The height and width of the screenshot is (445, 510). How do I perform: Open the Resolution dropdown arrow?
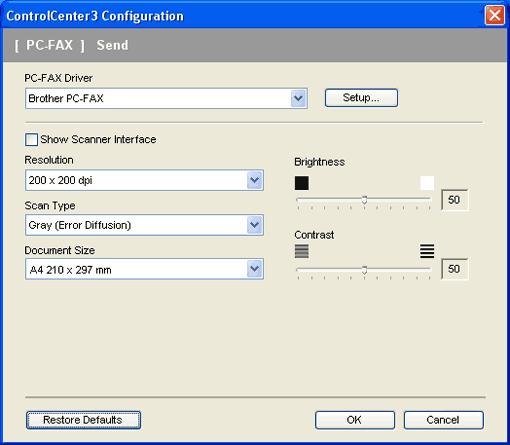[x=255, y=180]
